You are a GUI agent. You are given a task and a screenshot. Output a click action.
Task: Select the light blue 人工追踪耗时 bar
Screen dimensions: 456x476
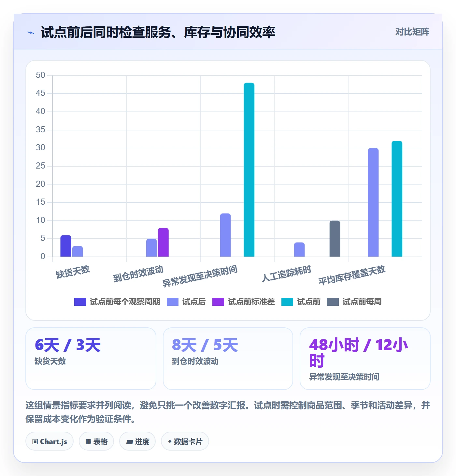point(299,249)
